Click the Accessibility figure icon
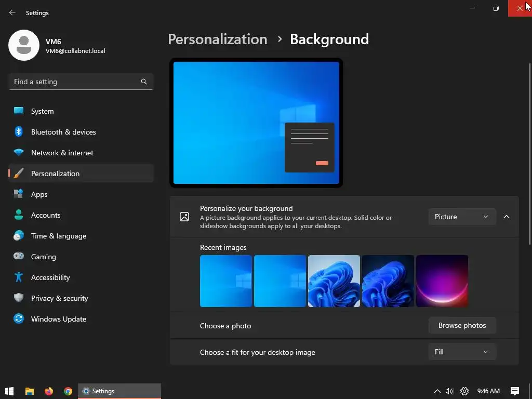532x399 pixels. [19, 277]
